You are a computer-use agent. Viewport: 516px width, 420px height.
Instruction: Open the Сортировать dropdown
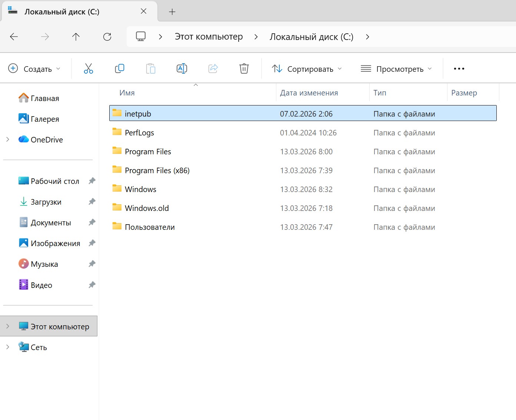[307, 69]
